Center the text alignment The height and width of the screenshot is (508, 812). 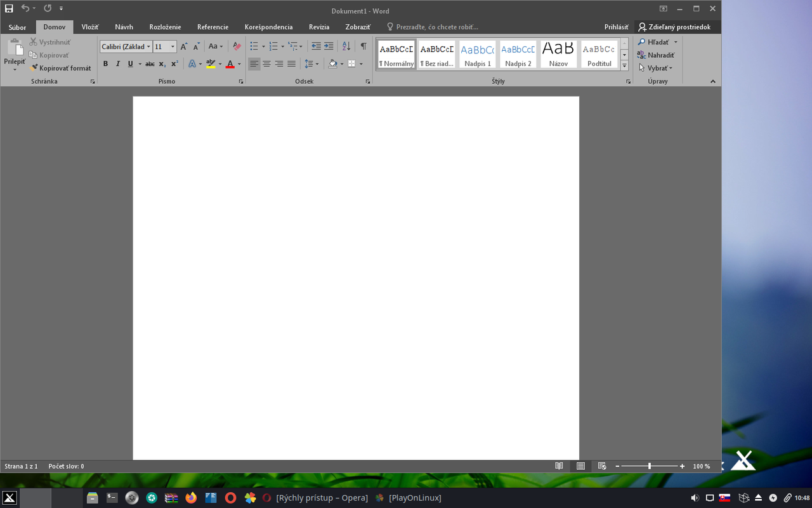[x=266, y=63]
